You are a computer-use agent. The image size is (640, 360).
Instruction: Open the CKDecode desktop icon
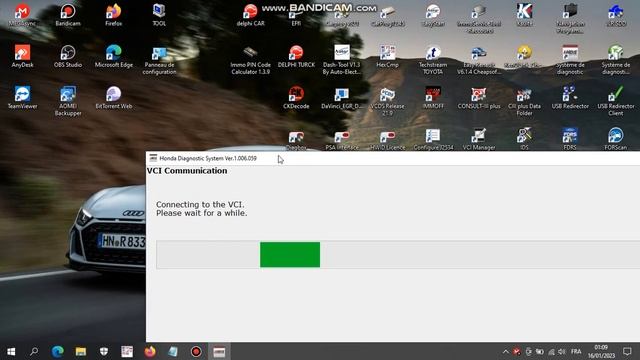[x=296, y=98]
